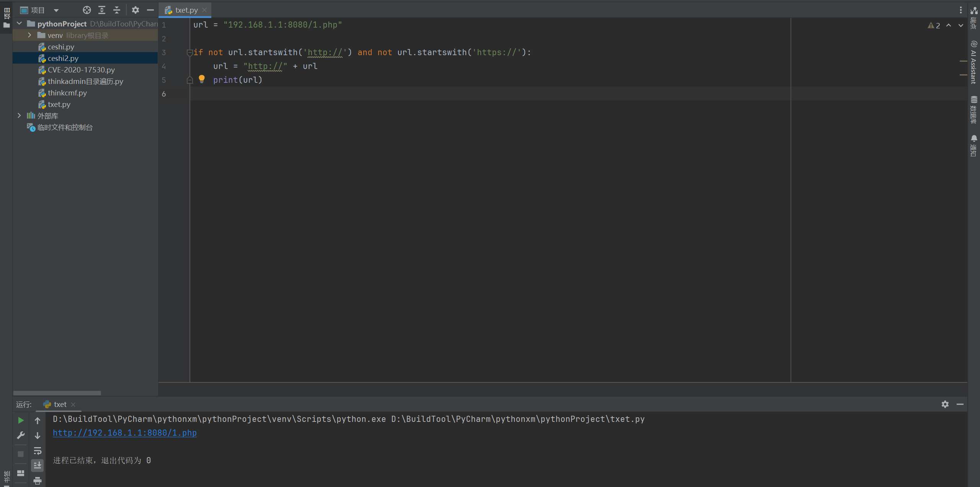Select ceshi.py in project tree

[61, 47]
